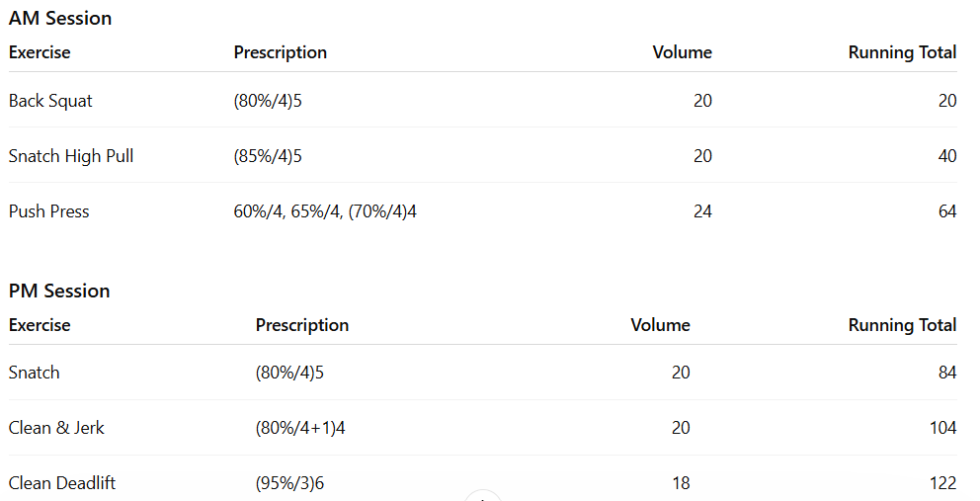Click the AM Session heading

click(60, 18)
